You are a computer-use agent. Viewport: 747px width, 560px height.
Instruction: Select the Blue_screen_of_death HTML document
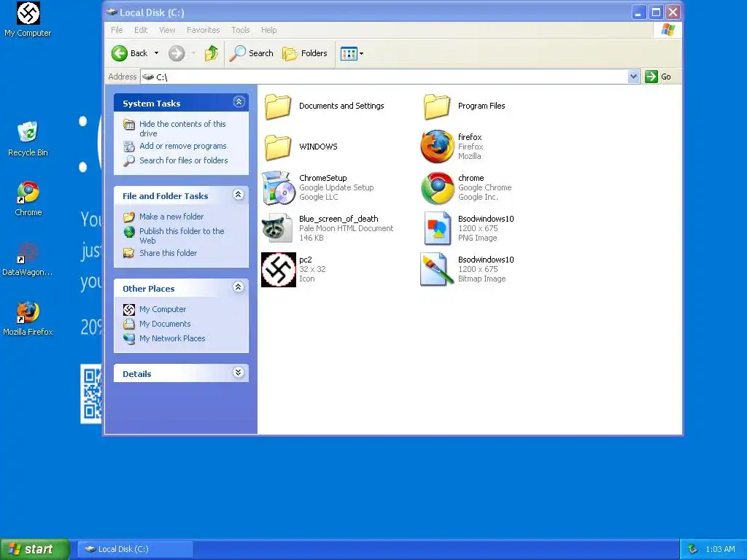click(x=328, y=228)
